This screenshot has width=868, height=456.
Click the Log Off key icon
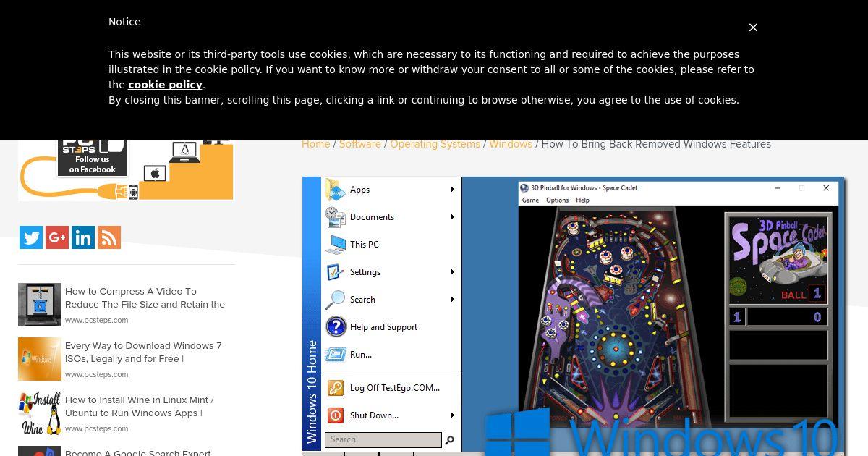[336, 388]
